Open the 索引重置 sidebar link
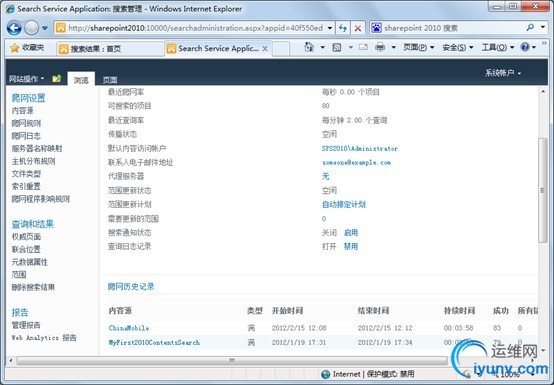554x385 pixels. 26,186
